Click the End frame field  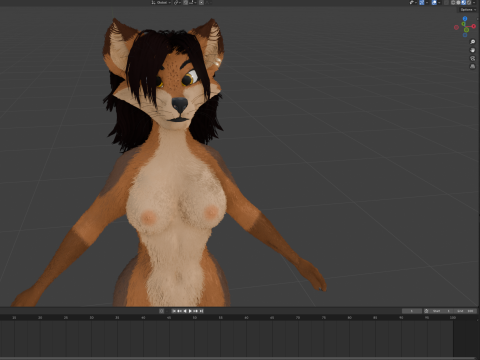[465, 311]
